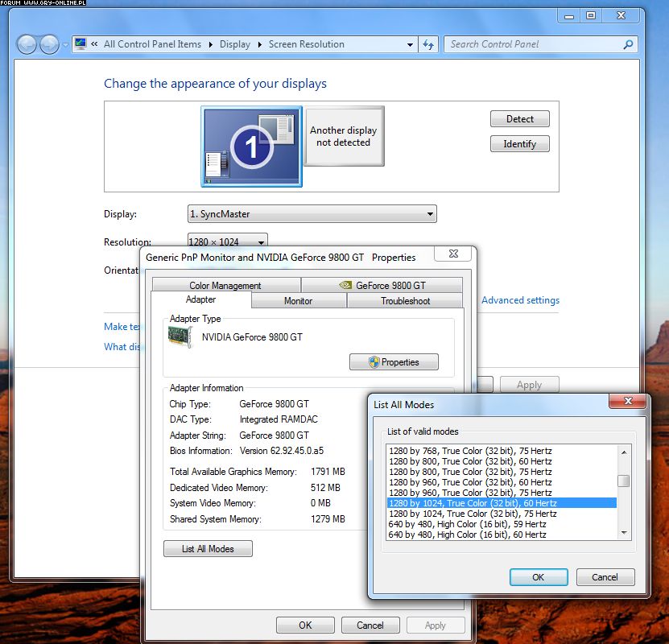The width and height of the screenshot is (669, 644).
Task: Click the '1791 MB' total graphics memory value
Action: (x=328, y=472)
